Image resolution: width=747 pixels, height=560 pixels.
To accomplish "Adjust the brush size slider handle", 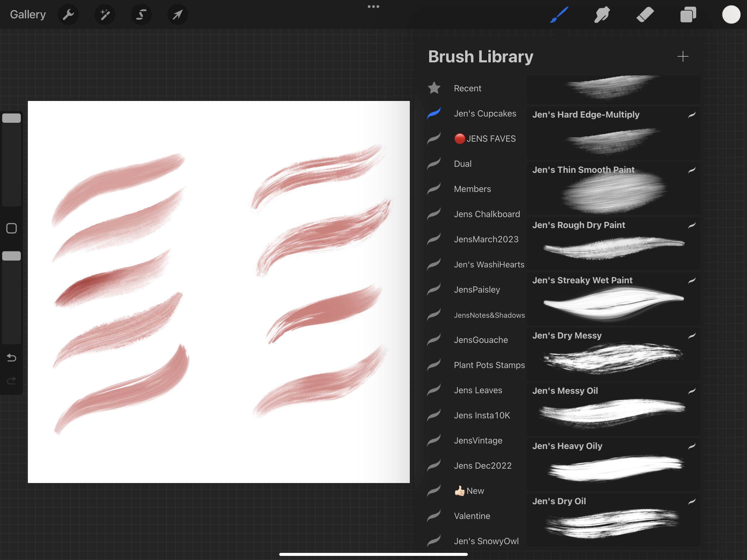I will (x=11, y=118).
